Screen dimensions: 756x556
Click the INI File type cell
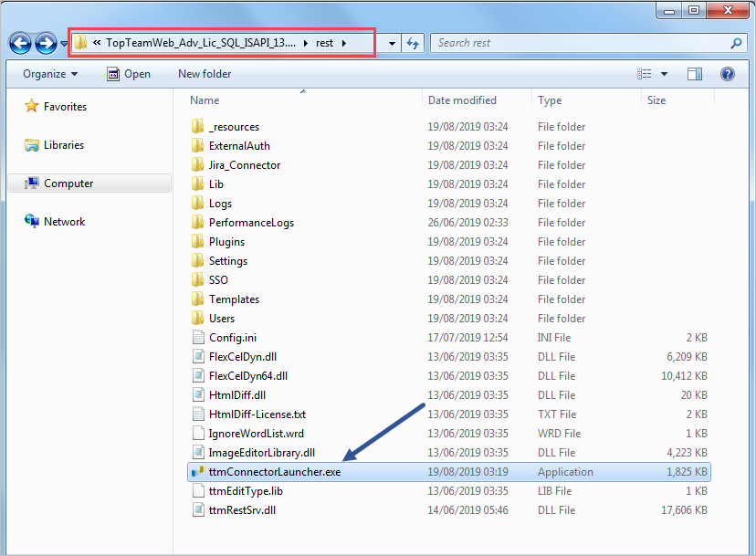[x=554, y=337]
